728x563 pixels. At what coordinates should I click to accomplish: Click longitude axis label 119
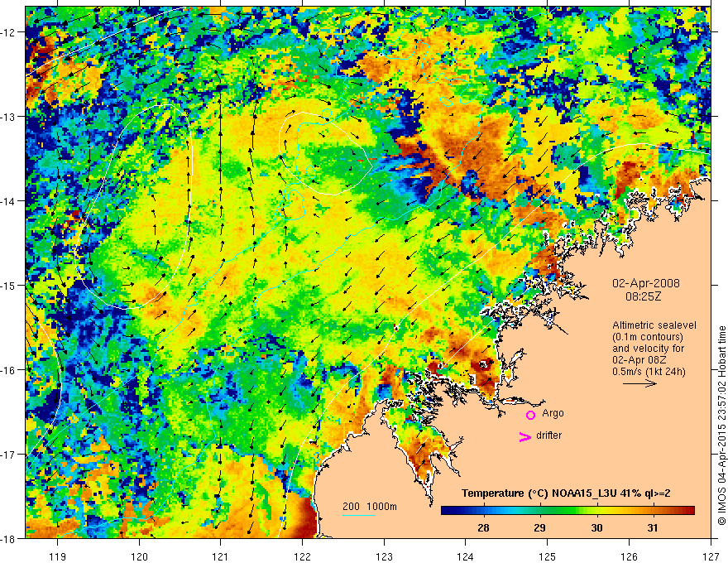coord(58,556)
